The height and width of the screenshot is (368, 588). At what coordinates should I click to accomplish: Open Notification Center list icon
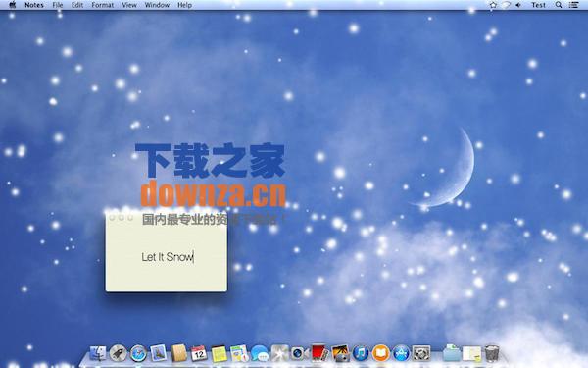pyautogui.click(x=573, y=5)
